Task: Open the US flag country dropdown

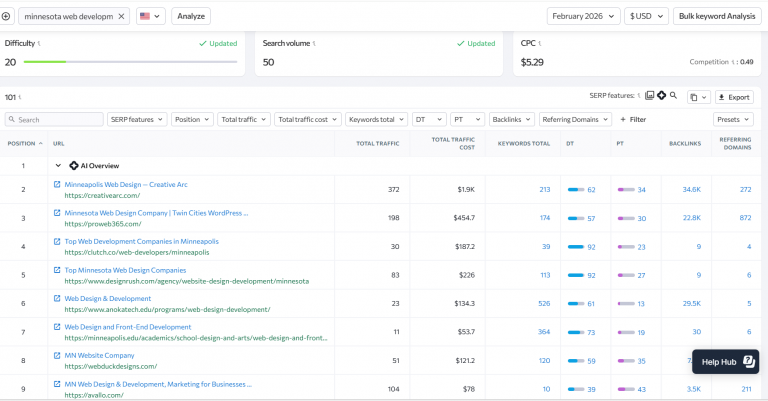Action: click(150, 16)
